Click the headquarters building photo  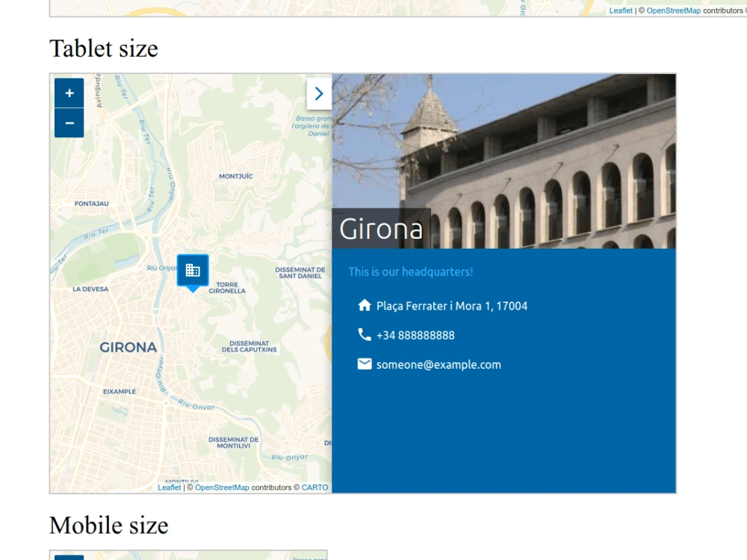coord(504,161)
